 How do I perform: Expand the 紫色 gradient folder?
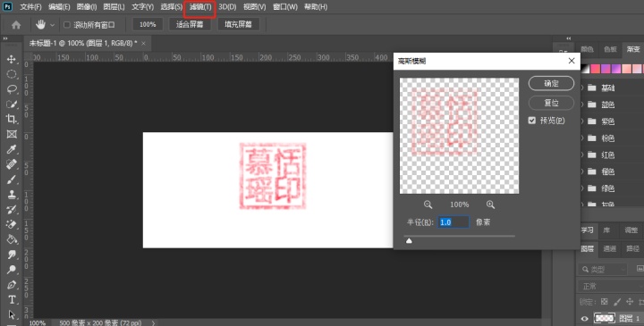click(x=582, y=121)
